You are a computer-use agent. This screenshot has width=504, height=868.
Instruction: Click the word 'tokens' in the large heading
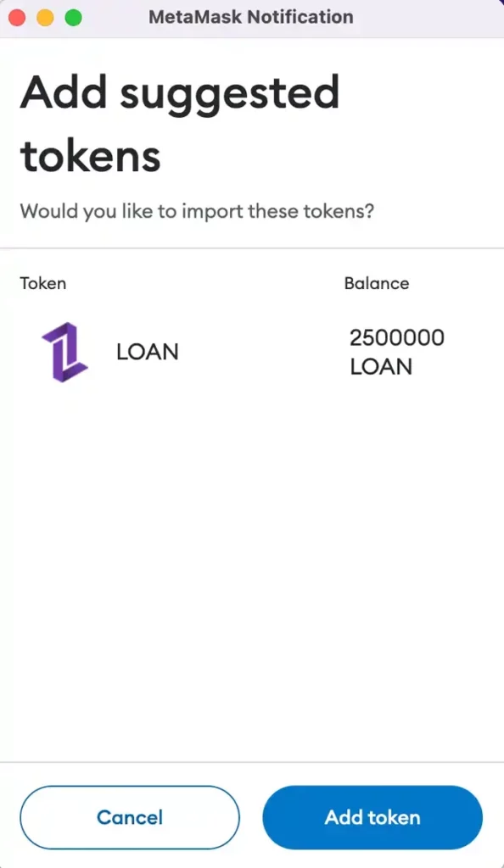coord(90,156)
